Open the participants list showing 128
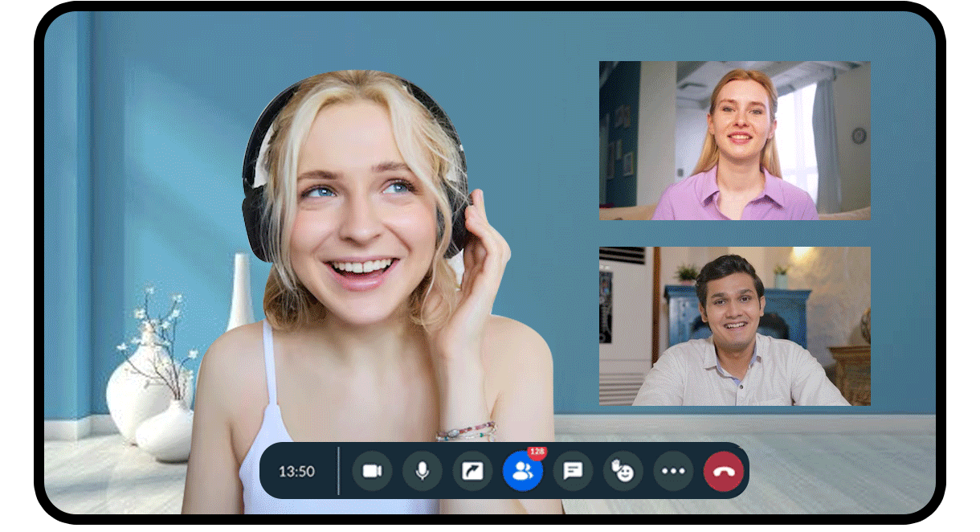This screenshot has width=980, height=532. (523, 471)
